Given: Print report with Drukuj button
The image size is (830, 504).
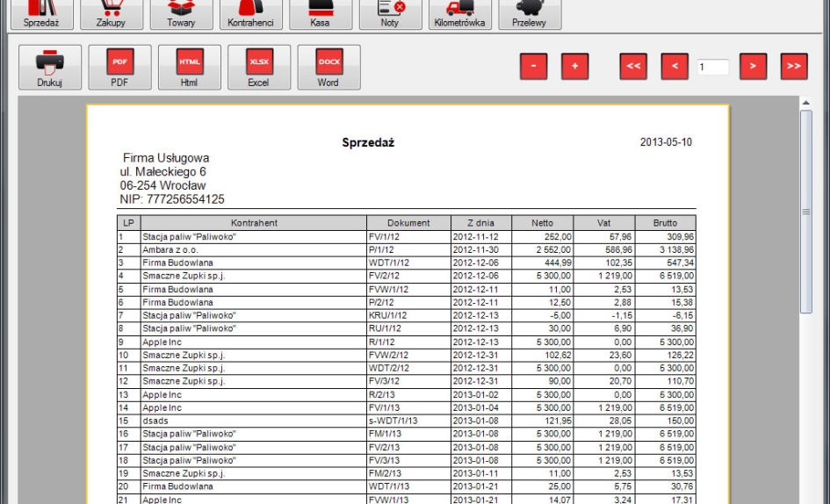Looking at the screenshot, I should (50, 68).
